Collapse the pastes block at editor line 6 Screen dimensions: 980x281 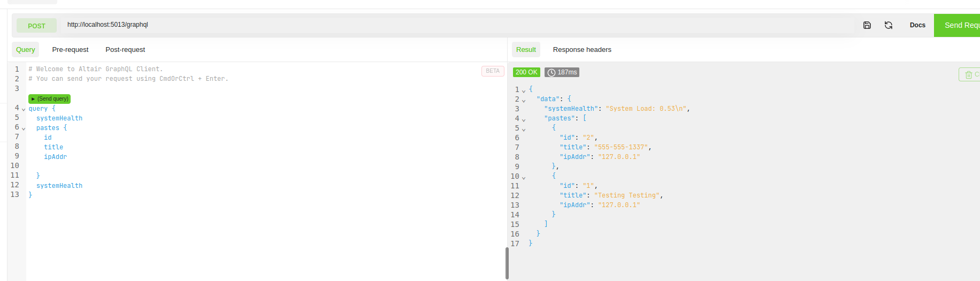(x=24, y=128)
